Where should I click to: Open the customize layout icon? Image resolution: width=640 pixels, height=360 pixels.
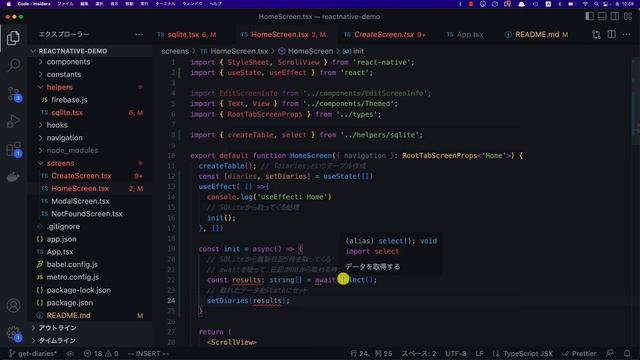point(628,16)
